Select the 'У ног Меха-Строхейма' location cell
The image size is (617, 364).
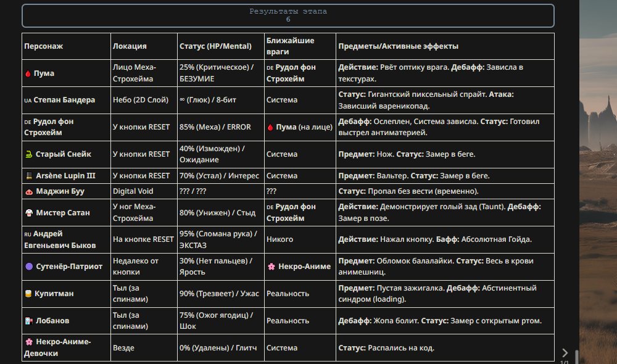144,212
